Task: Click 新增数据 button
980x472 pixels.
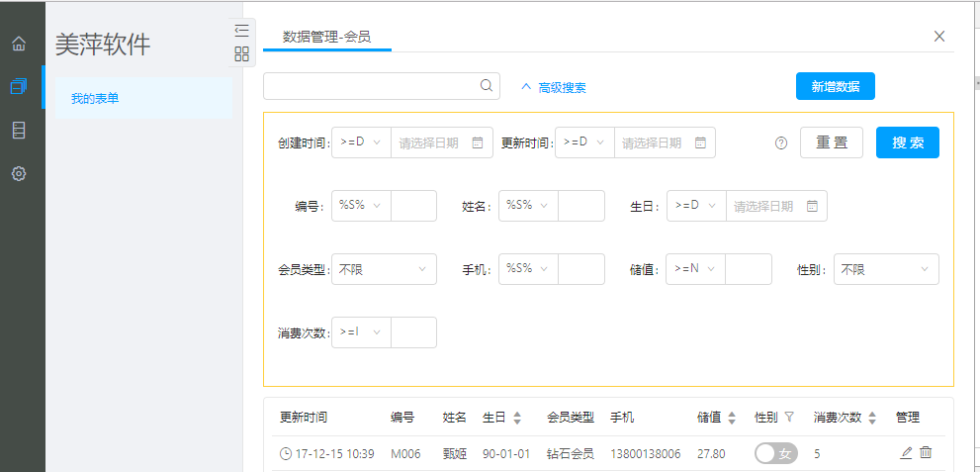Action: (x=835, y=86)
